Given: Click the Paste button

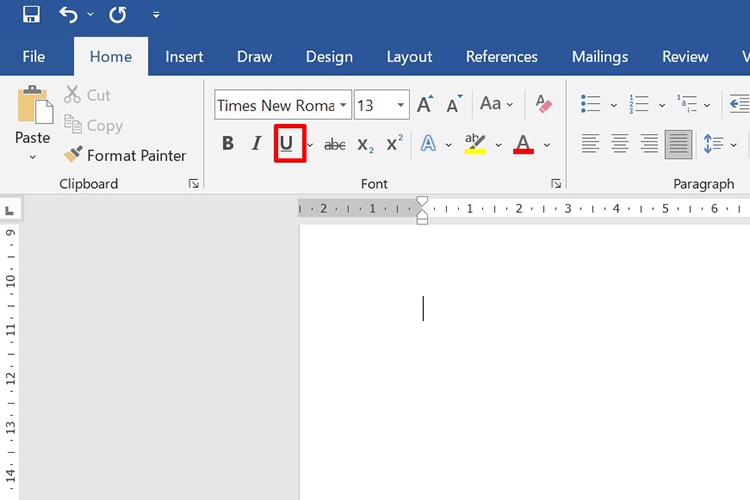Looking at the screenshot, I should click(x=33, y=123).
